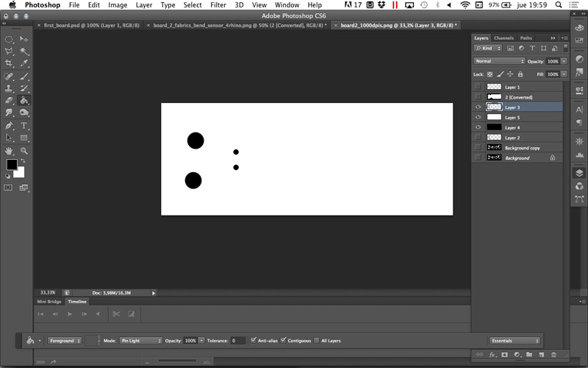This screenshot has height=368, width=588.
Task: Open the Pin Light mode dropdown
Action: coord(140,341)
